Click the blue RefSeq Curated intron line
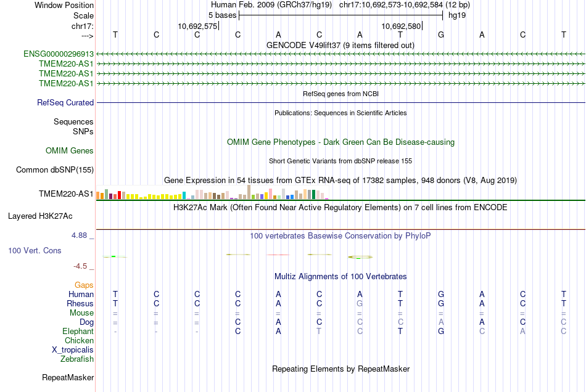The width and height of the screenshot is (586, 392). (340, 102)
